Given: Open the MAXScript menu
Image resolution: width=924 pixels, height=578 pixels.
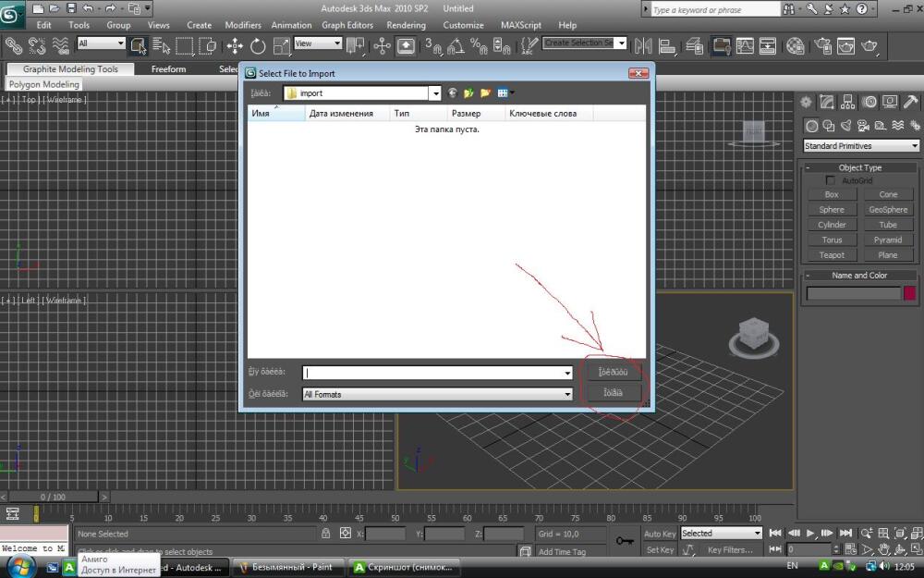Looking at the screenshot, I should click(521, 25).
